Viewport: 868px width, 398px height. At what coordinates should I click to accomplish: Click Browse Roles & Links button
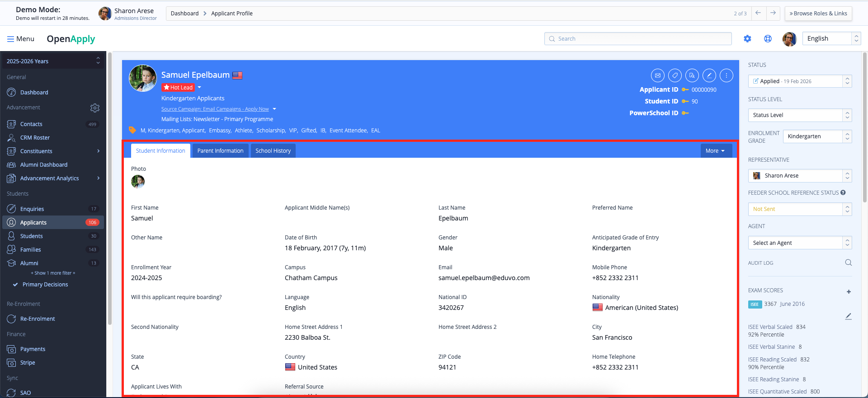[x=818, y=14]
